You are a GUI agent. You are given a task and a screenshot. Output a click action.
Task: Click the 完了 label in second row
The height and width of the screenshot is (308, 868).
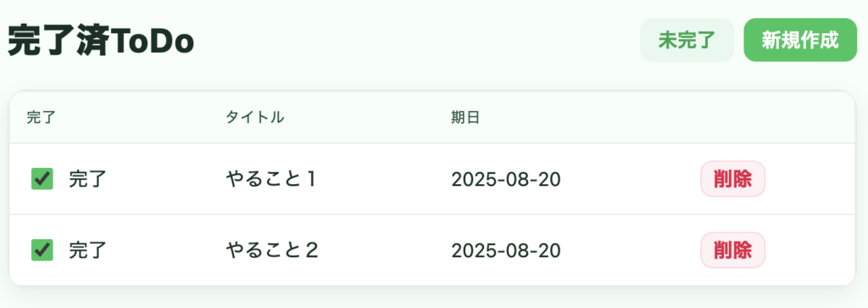tap(87, 251)
